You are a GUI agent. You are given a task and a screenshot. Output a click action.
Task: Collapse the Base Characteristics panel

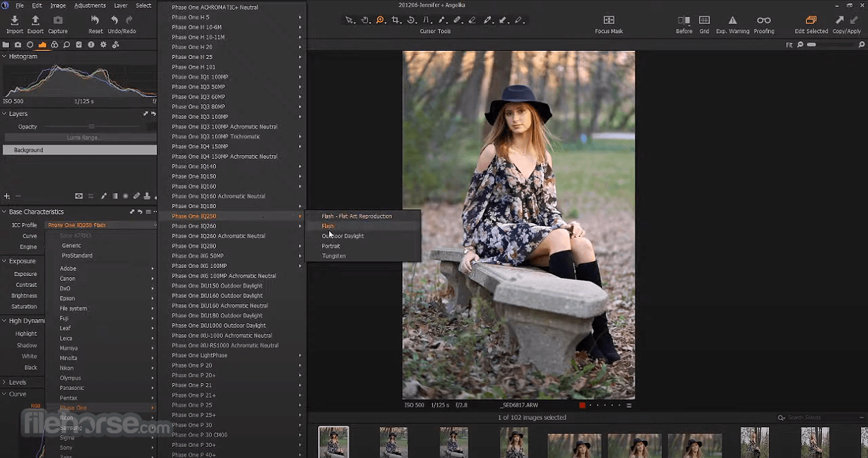pos(4,212)
